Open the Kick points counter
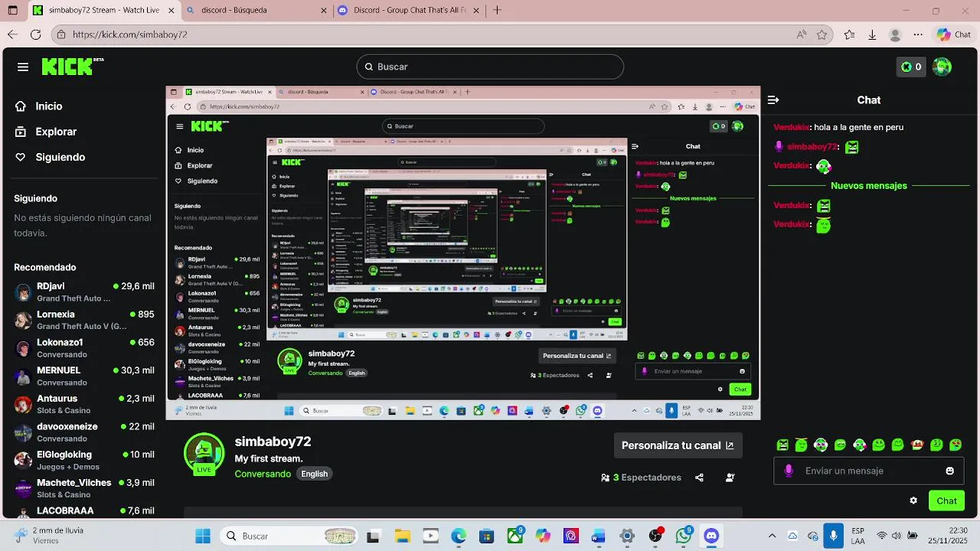This screenshot has height=551, width=980. (911, 67)
